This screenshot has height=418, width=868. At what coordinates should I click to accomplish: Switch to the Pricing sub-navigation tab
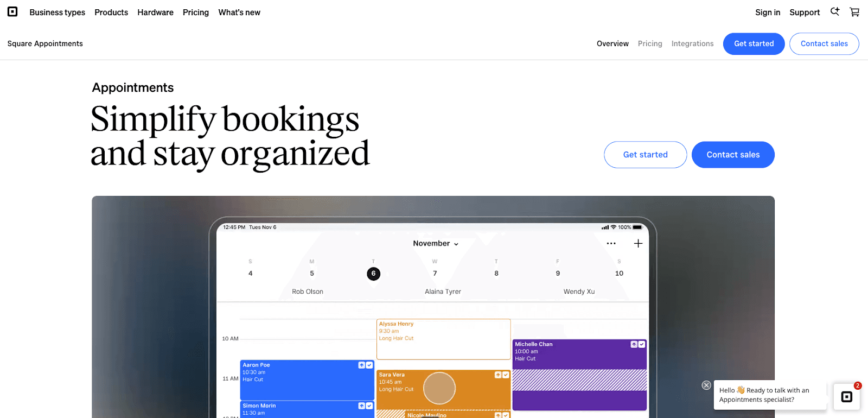(650, 43)
